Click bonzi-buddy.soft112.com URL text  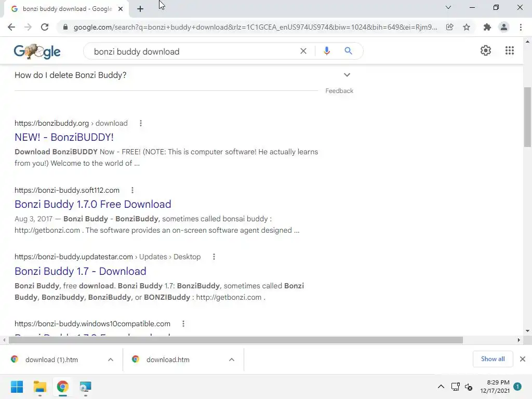click(67, 190)
